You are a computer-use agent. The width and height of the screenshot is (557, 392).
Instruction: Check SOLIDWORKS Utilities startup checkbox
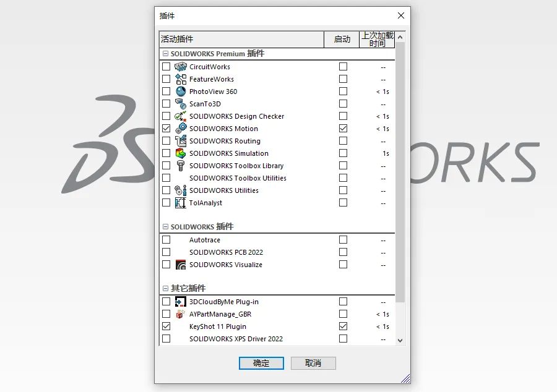pos(343,190)
